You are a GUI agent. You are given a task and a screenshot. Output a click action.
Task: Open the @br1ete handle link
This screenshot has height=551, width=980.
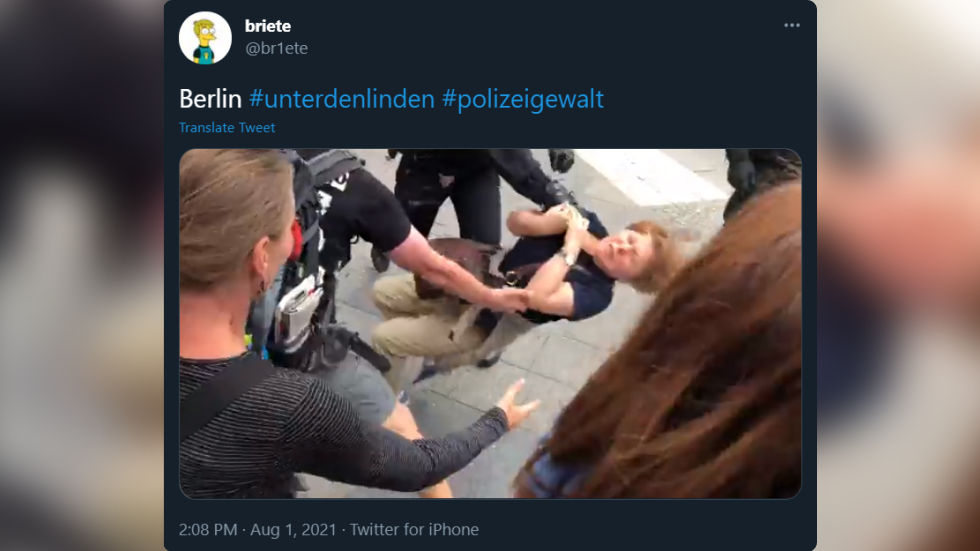(x=276, y=48)
